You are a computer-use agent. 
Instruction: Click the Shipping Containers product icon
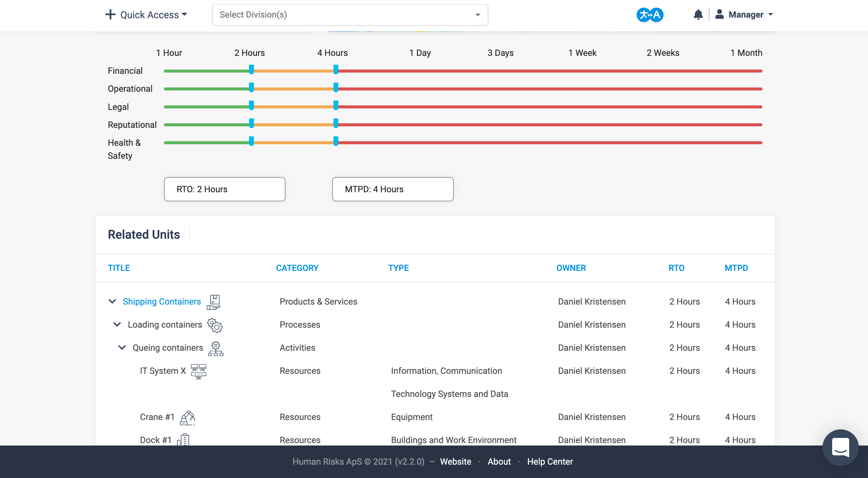(x=214, y=302)
